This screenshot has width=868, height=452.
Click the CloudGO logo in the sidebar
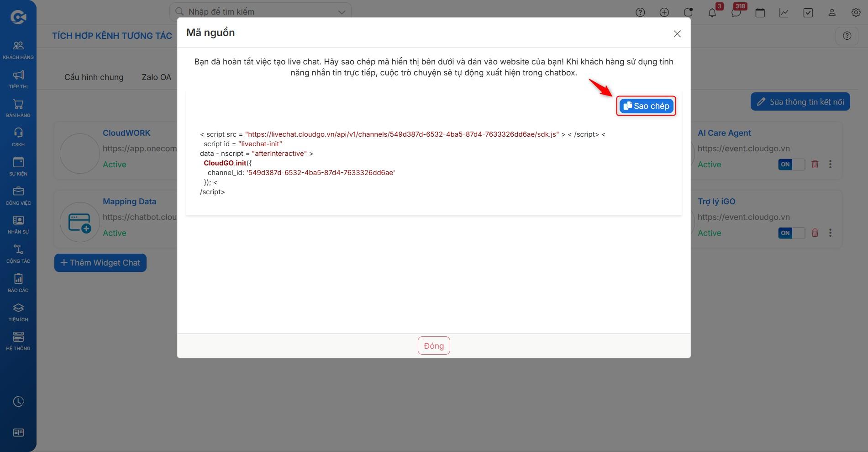coord(18,17)
